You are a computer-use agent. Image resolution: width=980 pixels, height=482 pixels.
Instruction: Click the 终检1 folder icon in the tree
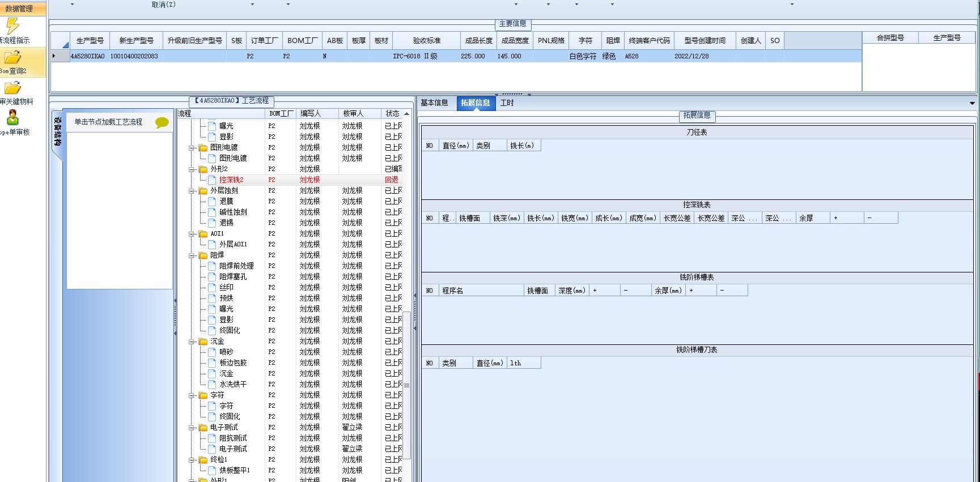coord(203,460)
